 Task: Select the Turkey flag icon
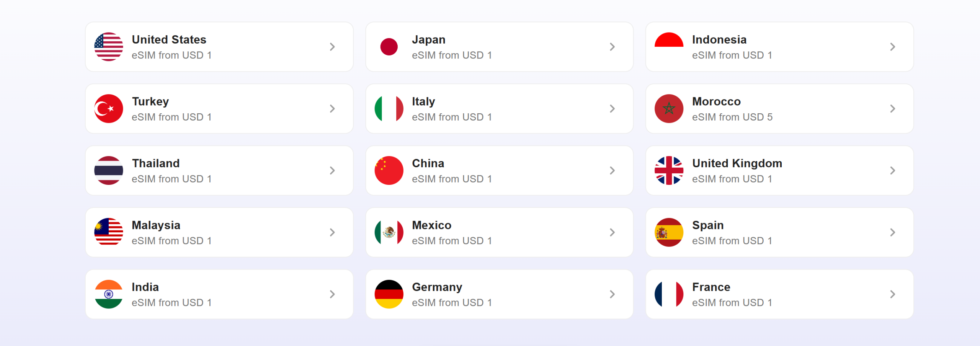(109, 109)
